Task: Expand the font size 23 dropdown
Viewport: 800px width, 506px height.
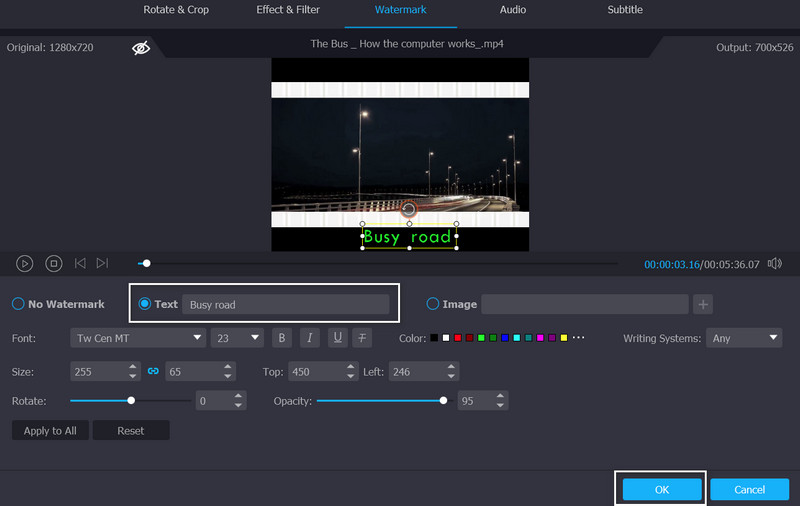Action: [x=238, y=338]
